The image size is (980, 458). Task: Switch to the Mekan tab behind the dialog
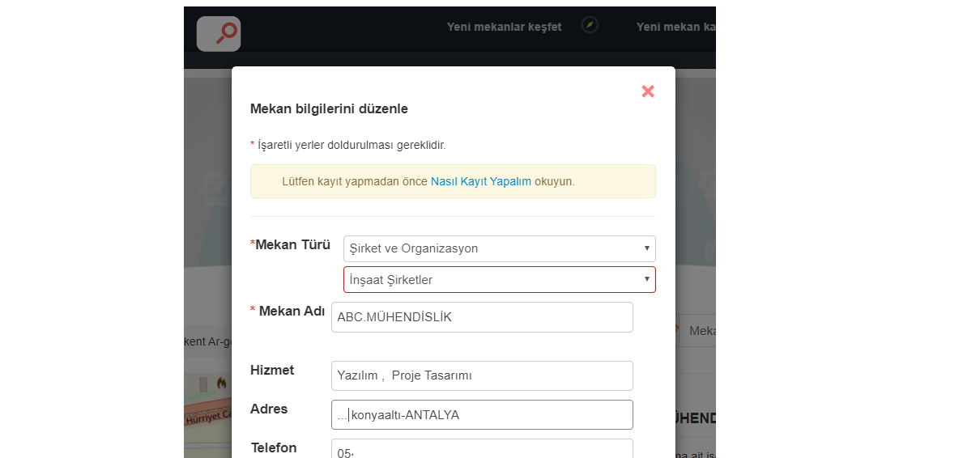point(701,331)
